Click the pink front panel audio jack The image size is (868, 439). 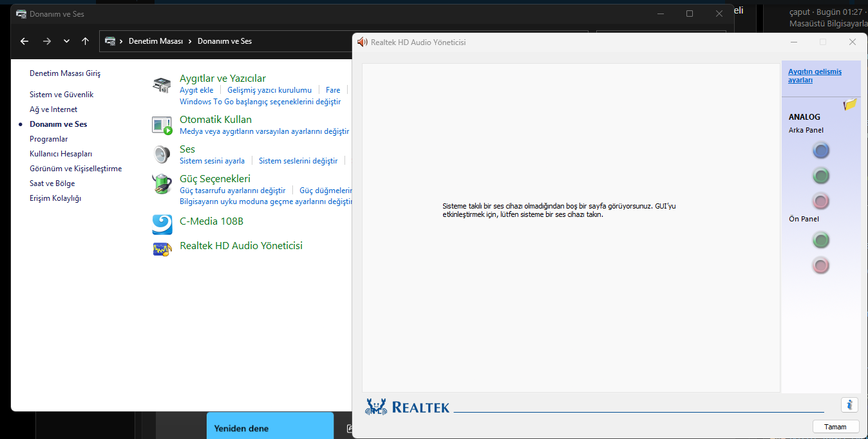[x=820, y=265]
